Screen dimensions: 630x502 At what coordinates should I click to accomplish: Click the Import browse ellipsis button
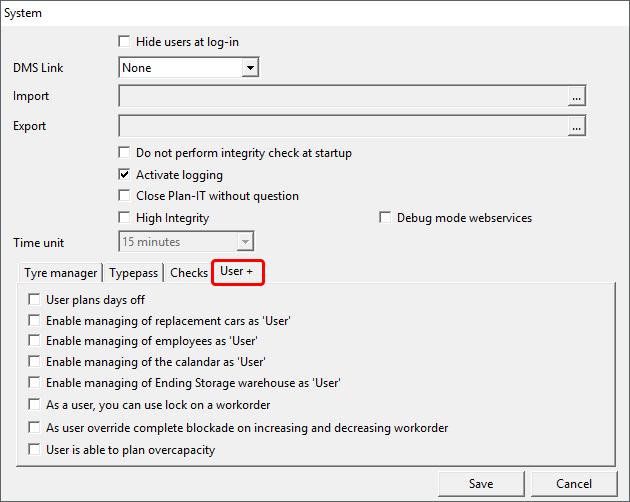(576, 97)
